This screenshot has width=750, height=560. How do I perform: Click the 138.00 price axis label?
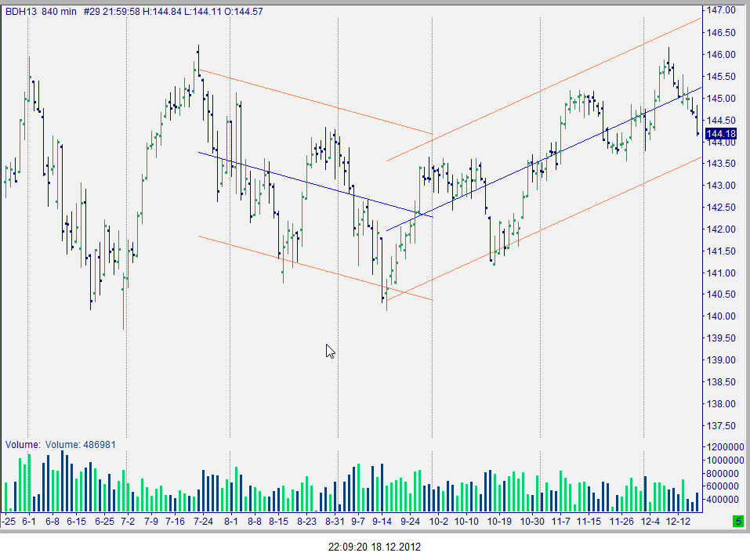pos(721,404)
